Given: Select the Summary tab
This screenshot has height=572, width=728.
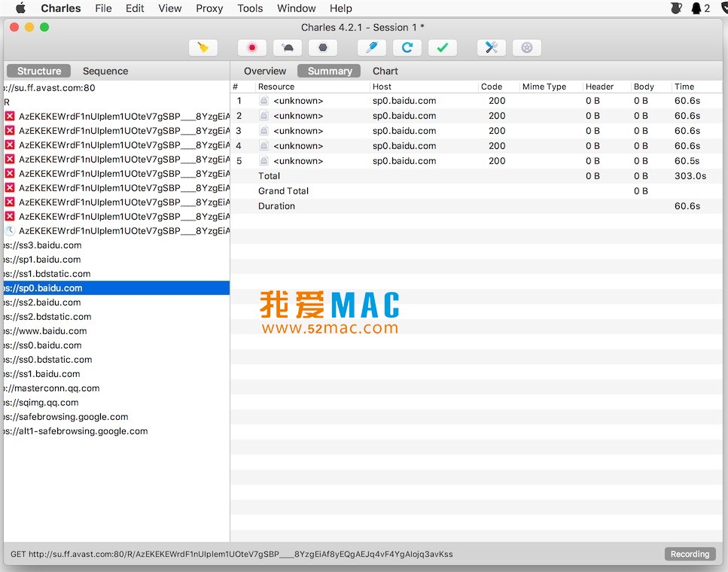Looking at the screenshot, I should tap(329, 71).
